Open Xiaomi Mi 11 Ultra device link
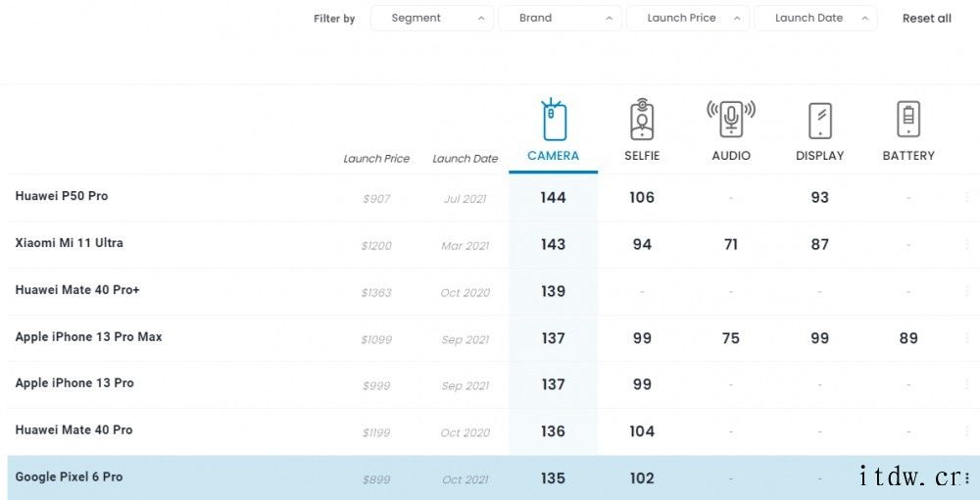Viewport: 980px width, 500px height. point(69,242)
